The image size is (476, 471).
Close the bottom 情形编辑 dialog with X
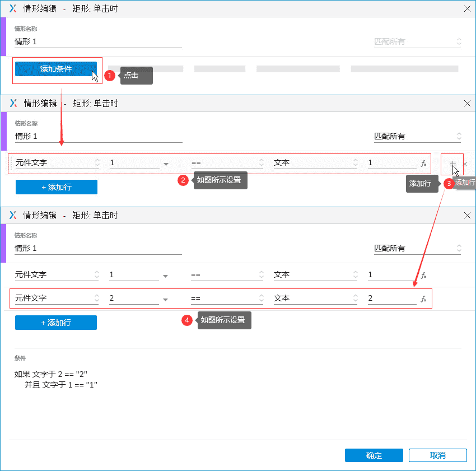tap(467, 216)
